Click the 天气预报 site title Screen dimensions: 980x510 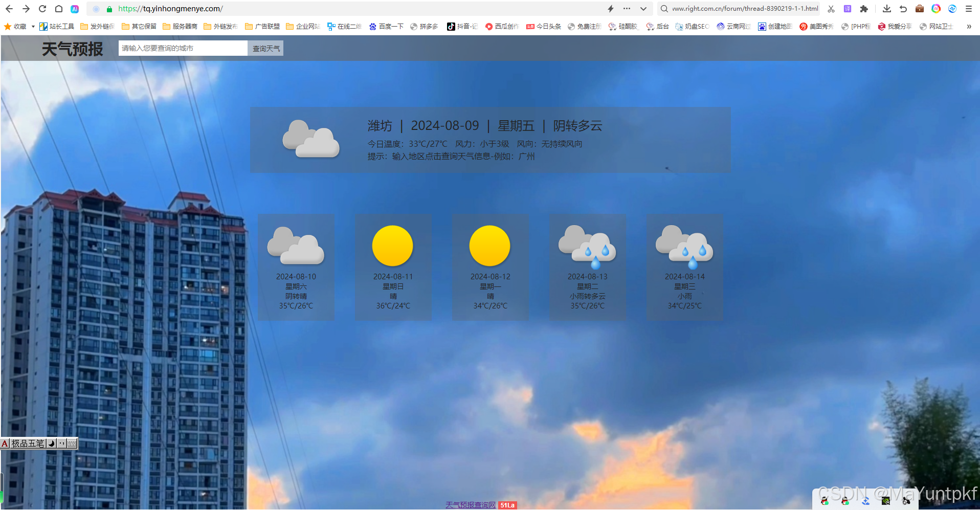coord(73,49)
